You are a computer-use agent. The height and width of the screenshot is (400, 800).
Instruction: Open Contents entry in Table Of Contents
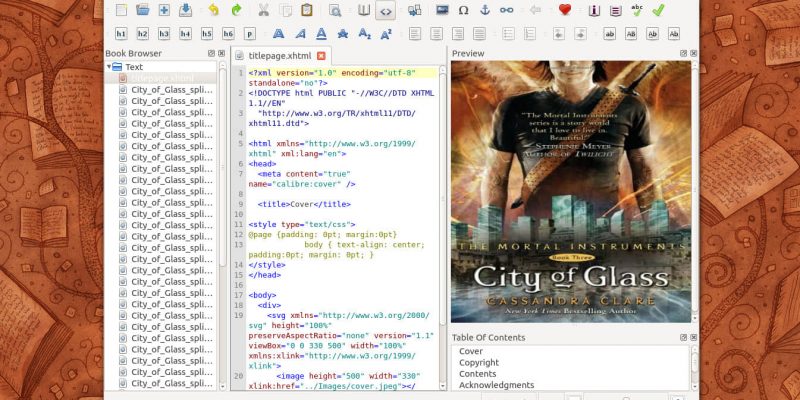(x=478, y=373)
